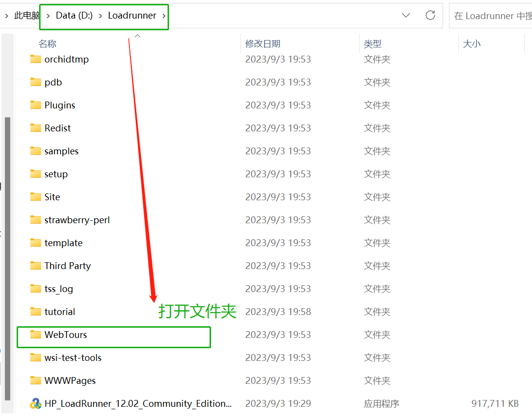Click the Redist folder icon

pos(35,128)
